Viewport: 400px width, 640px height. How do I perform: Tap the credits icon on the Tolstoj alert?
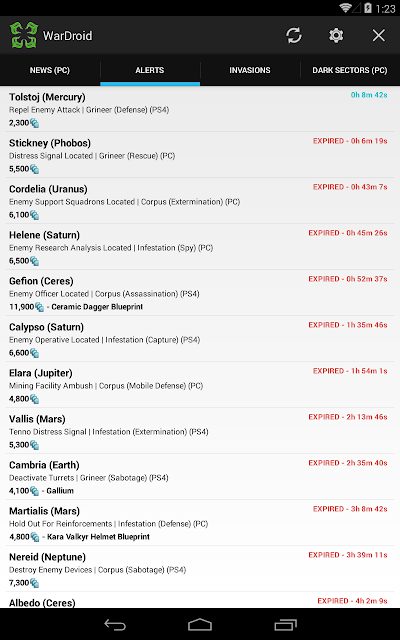tap(35, 123)
